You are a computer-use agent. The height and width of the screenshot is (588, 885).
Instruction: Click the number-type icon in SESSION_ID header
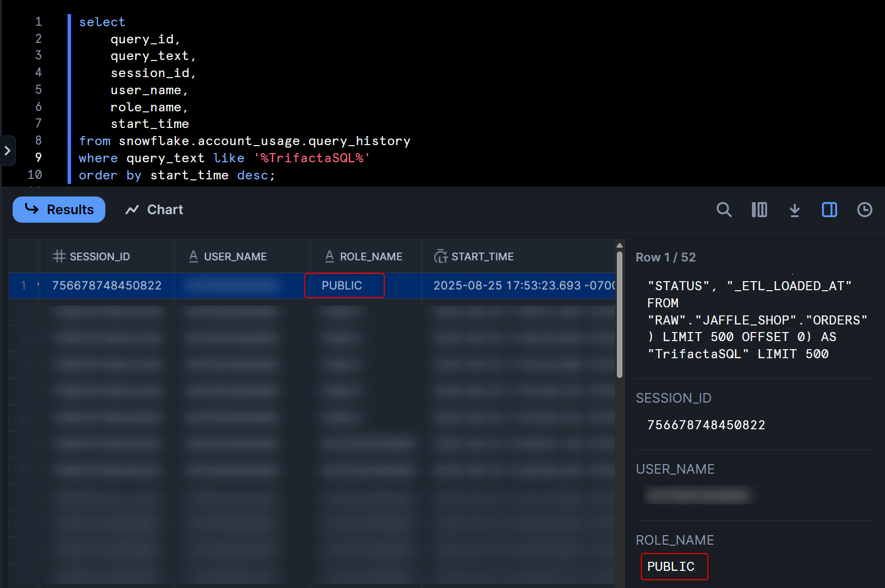pos(59,256)
